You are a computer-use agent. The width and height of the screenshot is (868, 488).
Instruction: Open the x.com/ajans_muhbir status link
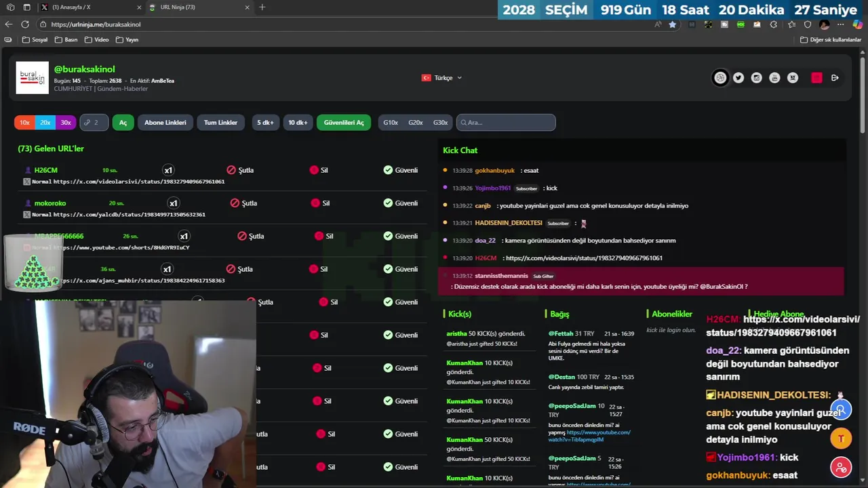(139, 281)
